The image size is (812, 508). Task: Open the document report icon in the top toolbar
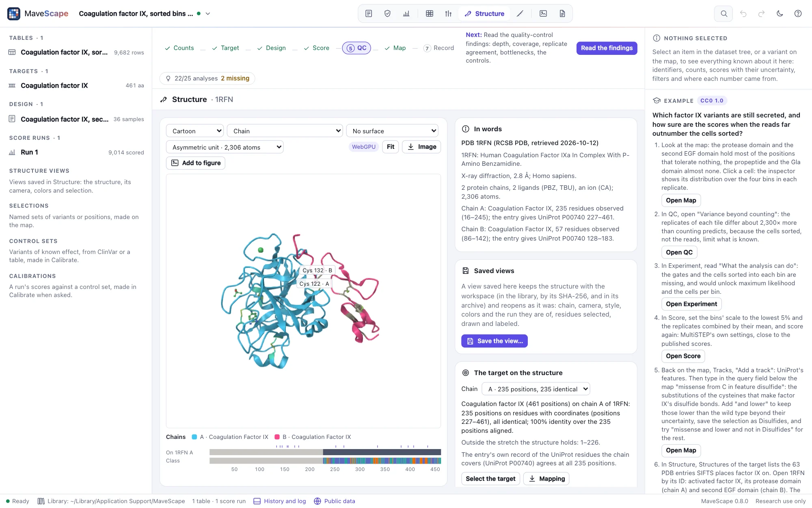tap(562, 14)
